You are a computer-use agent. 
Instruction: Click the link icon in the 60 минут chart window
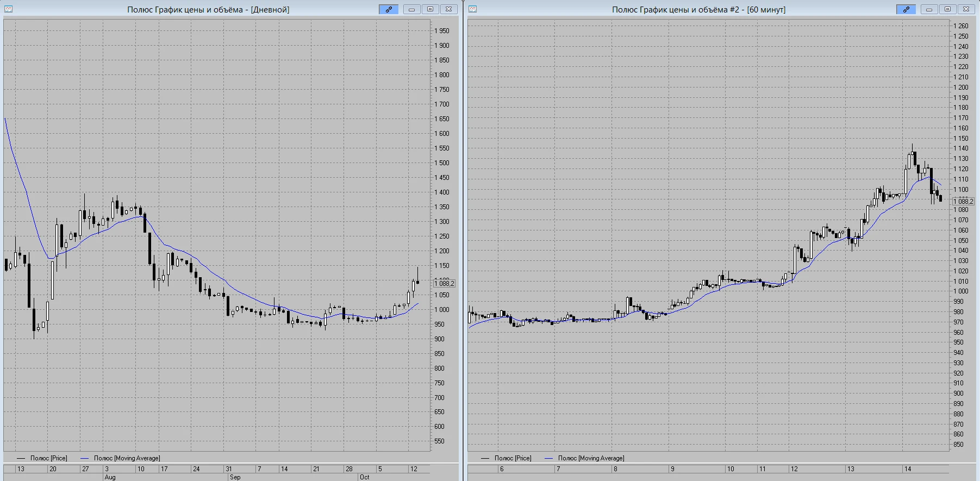click(x=906, y=9)
